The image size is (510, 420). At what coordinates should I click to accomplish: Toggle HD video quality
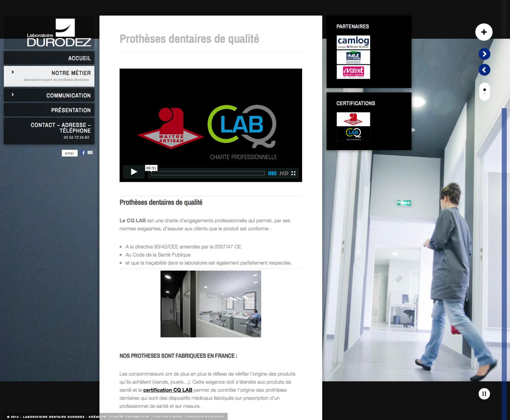point(284,173)
